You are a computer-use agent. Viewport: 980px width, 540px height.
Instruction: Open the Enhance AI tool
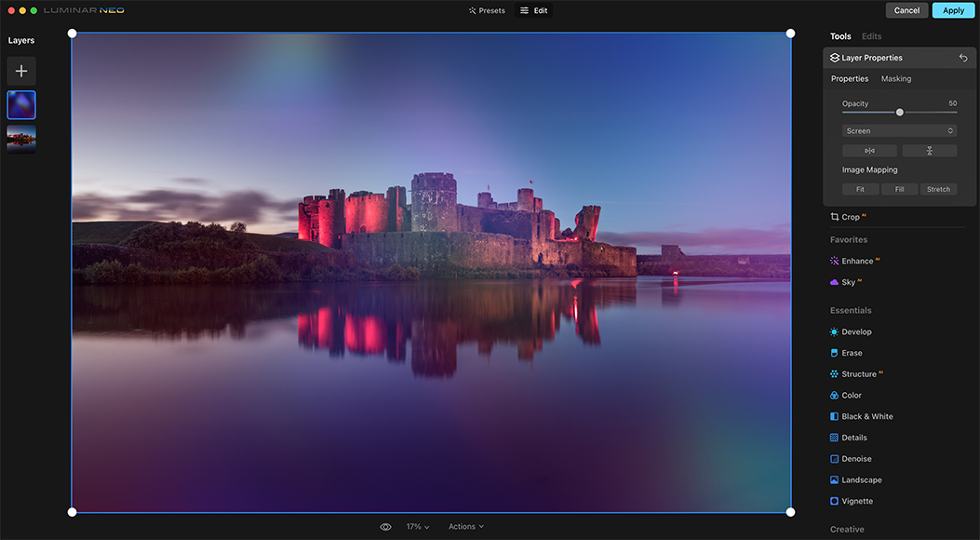[x=854, y=261]
